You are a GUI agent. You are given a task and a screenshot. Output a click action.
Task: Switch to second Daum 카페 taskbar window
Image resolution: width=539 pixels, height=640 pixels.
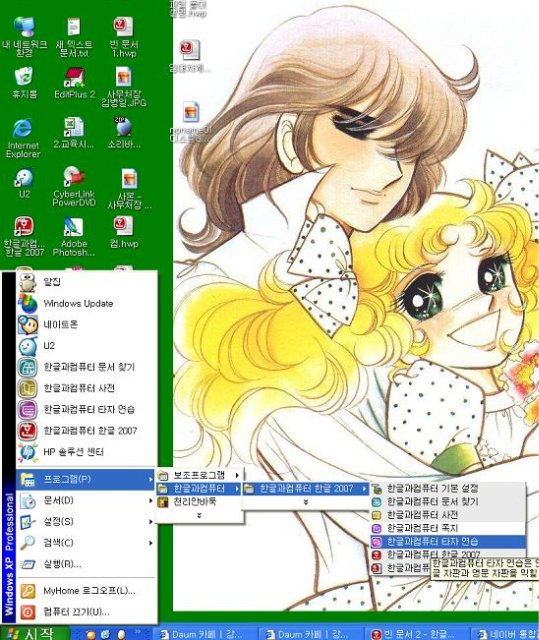point(313,634)
